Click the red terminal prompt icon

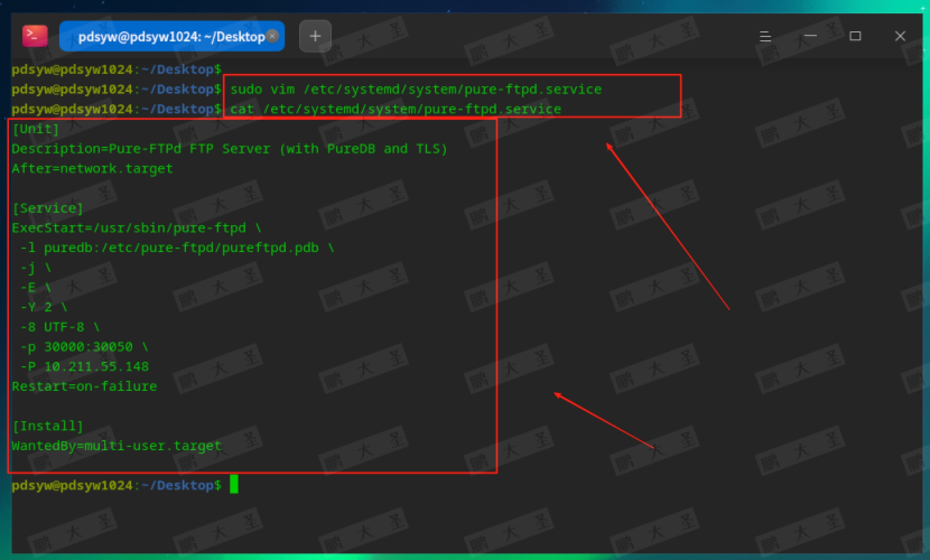tap(34, 35)
